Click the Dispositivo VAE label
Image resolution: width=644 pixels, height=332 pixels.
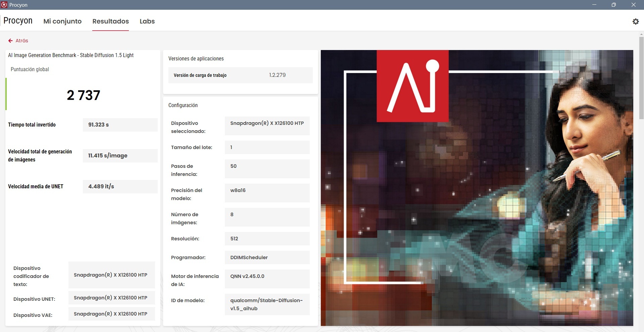point(33,315)
